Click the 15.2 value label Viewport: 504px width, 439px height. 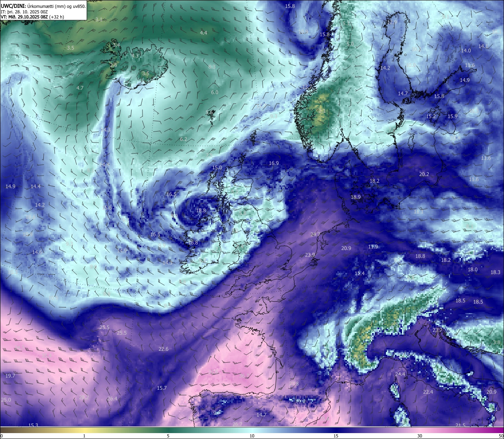[431, 116]
